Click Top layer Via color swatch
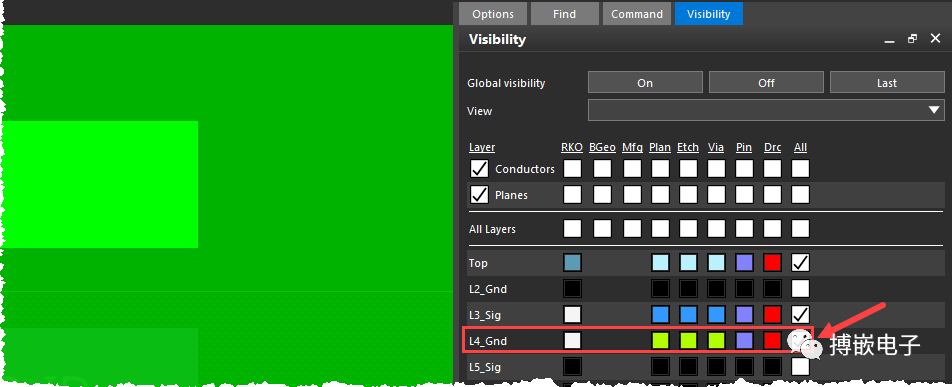 716,262
